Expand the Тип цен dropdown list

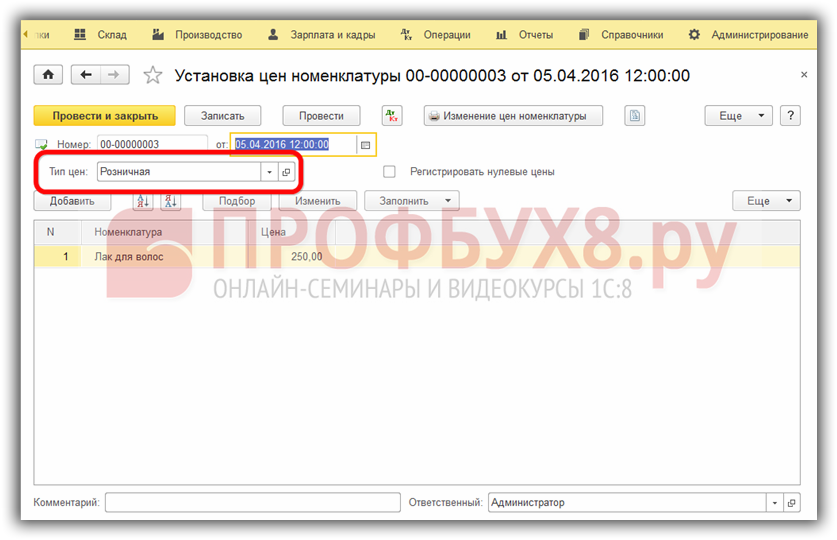(x=270, y=172)
